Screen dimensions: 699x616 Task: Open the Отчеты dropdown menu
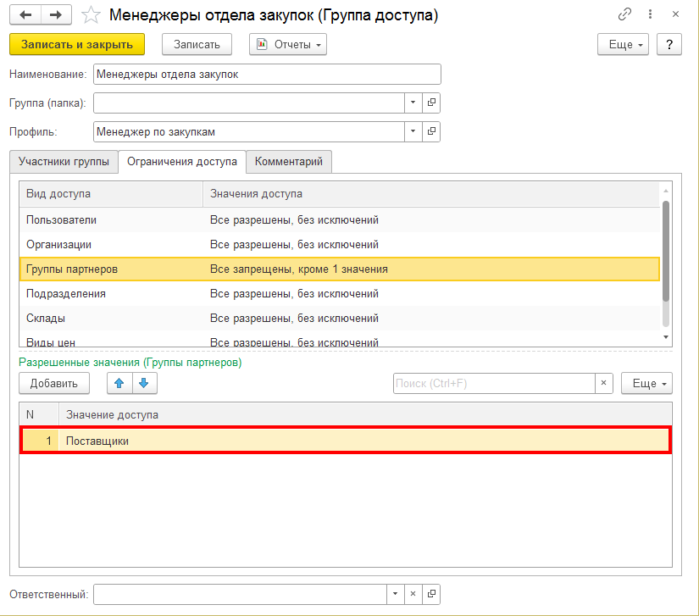[288, 45]
